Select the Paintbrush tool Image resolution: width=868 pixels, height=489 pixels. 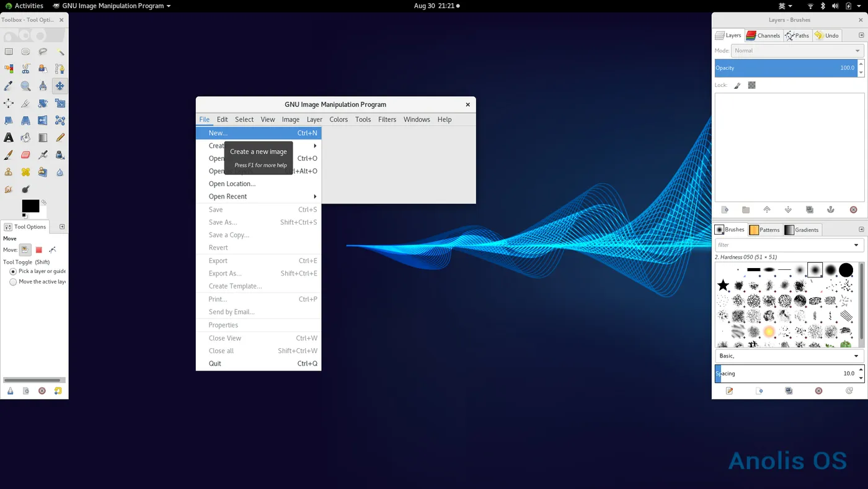(9, 155)
